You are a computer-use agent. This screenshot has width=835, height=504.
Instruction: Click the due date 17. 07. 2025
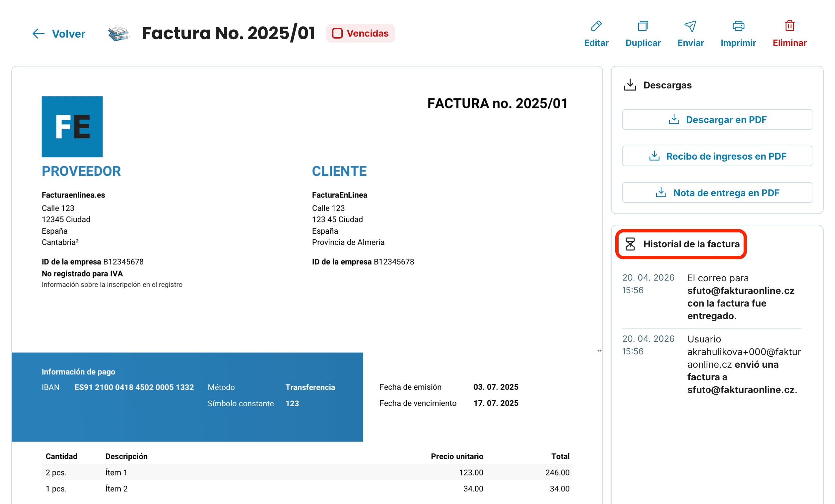(496, 403)
